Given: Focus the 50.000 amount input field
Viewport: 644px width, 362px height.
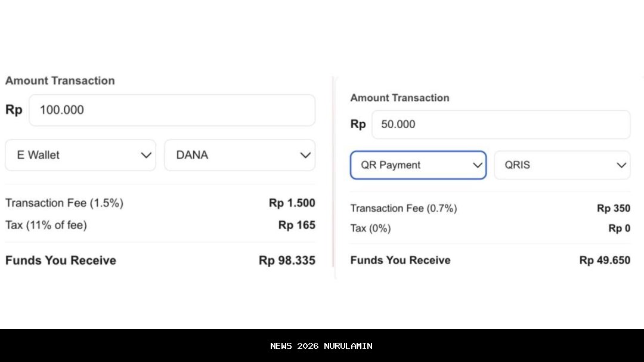Looking at the screenshot, I should (x=501, y=125).
